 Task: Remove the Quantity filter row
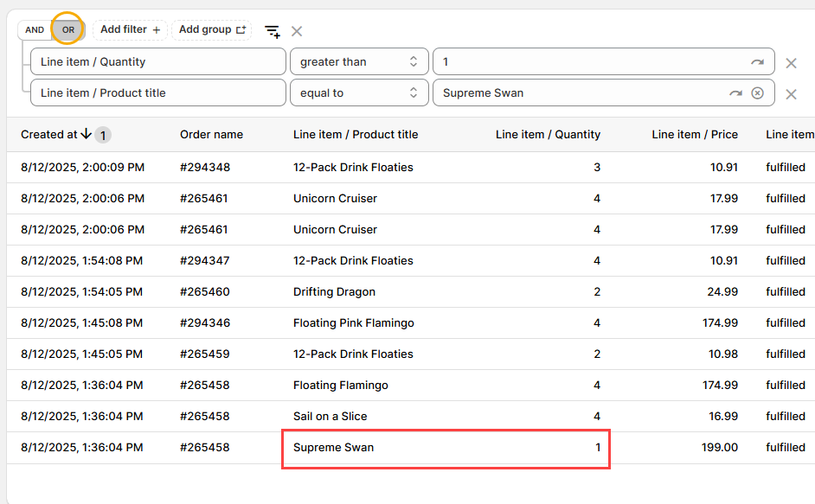point(791,63)
